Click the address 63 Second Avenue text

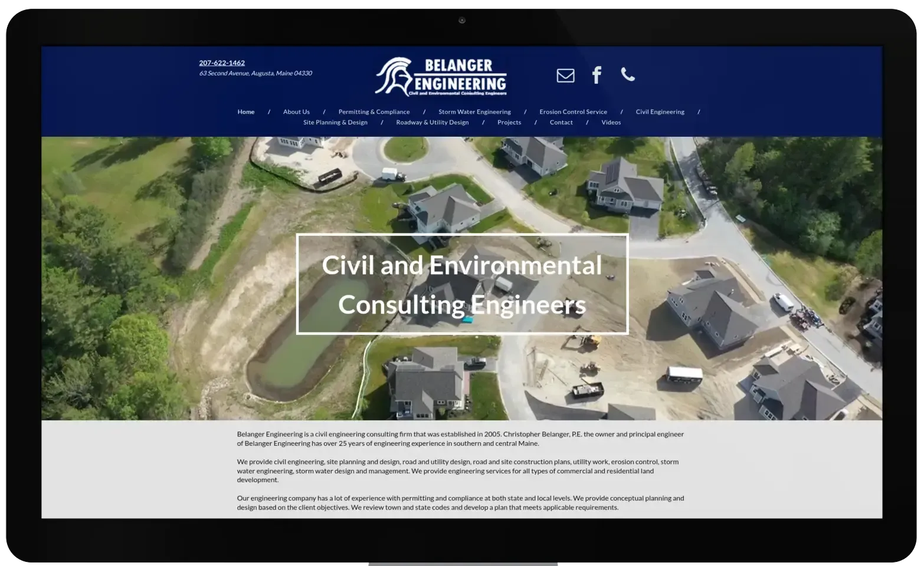pyautogui.click(x=255, y=73)
